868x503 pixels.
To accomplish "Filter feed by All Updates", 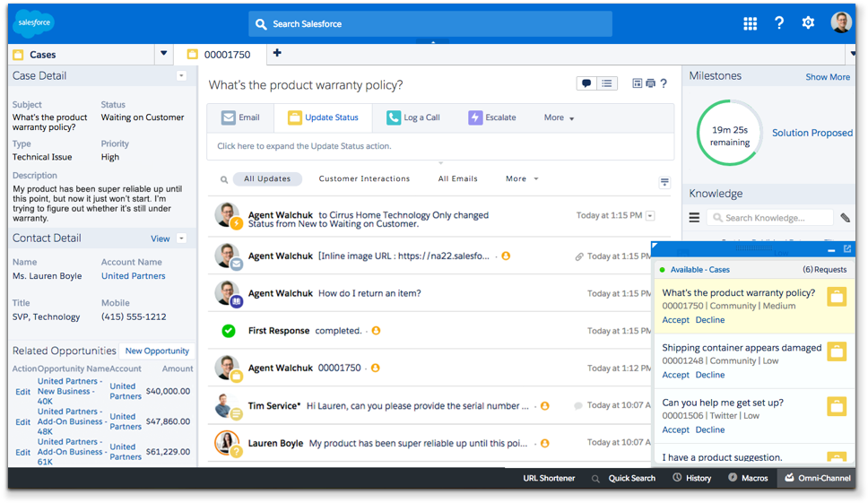I will pos(267,178).
